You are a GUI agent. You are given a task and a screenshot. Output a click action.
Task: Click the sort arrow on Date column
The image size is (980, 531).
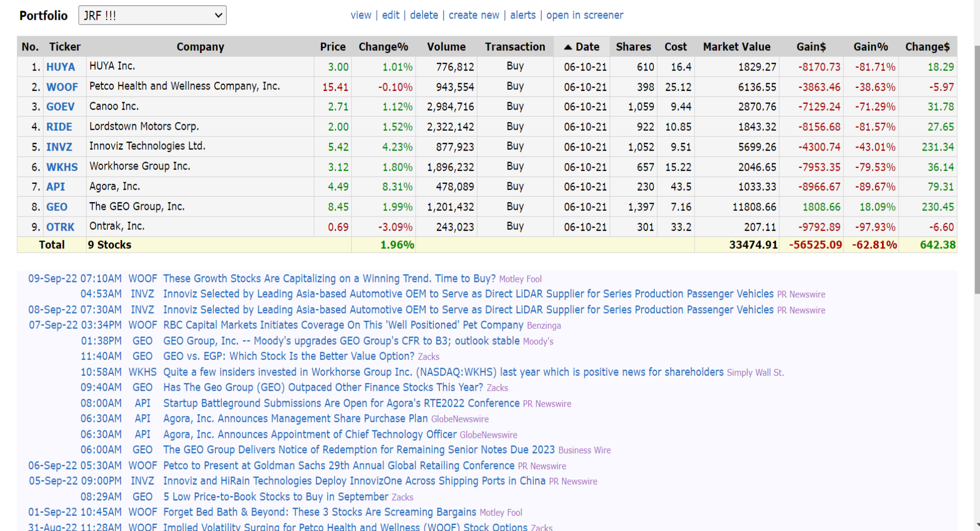click(x=568, y=47)
